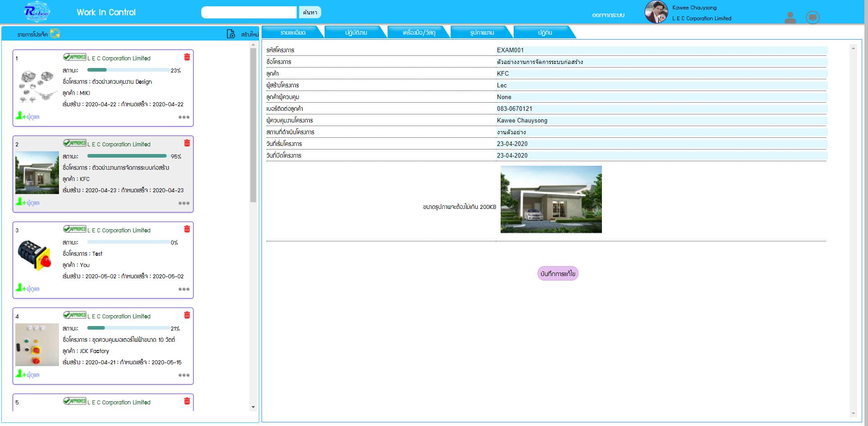
Task: Edit the customer supervisor field showing None
Action: coord(662,97)
